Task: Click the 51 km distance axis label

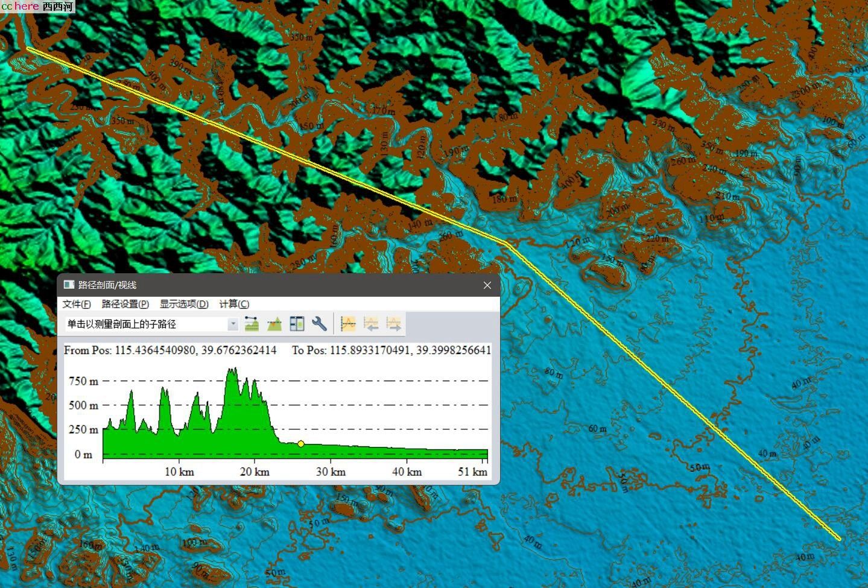Action: [472, 472]
